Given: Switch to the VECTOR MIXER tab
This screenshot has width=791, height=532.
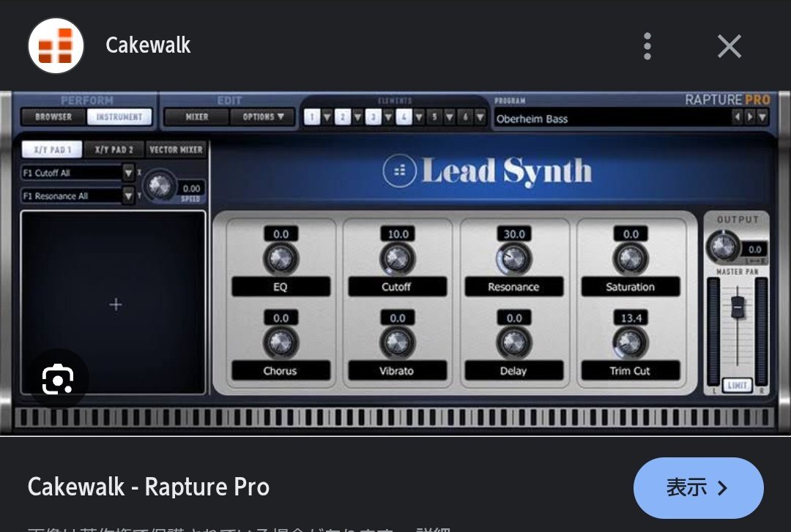Looking at the screenshot, I should point(176,150).
